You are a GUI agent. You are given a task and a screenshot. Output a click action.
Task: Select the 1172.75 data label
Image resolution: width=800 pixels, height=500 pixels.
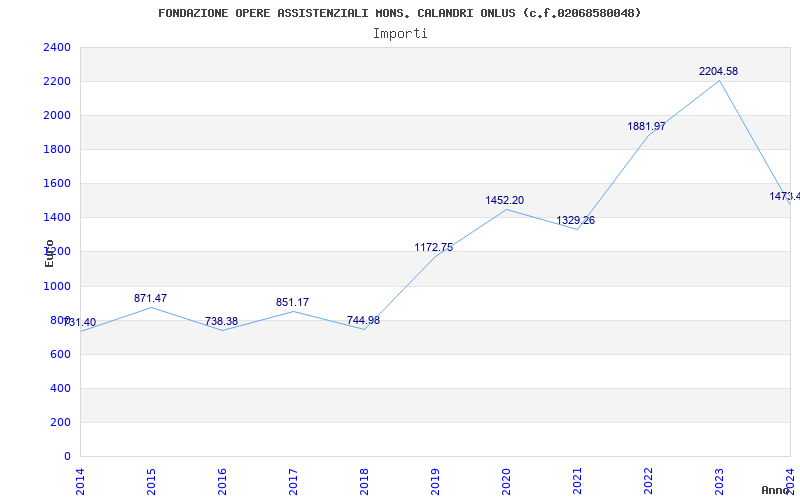pos(434,247)
